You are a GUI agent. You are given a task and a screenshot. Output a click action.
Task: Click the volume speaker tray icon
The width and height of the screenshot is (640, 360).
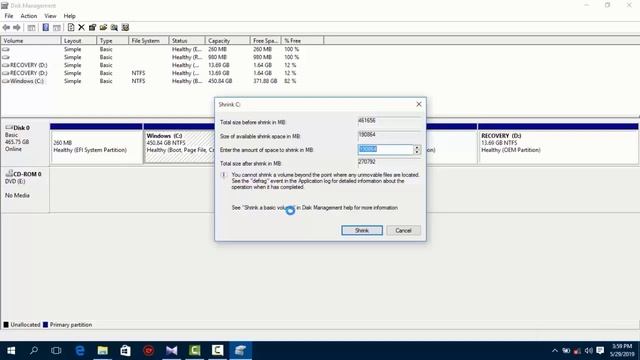tap(588, 351)
